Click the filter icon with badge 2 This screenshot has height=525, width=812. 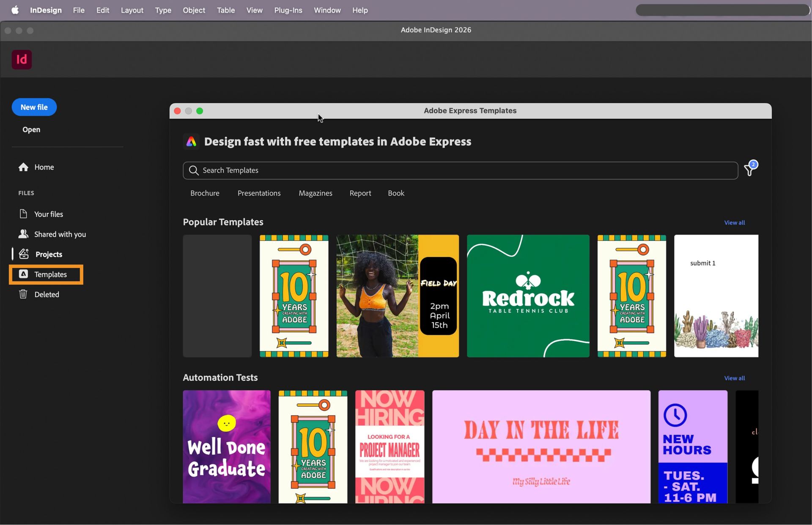click(x=749, y=170)
